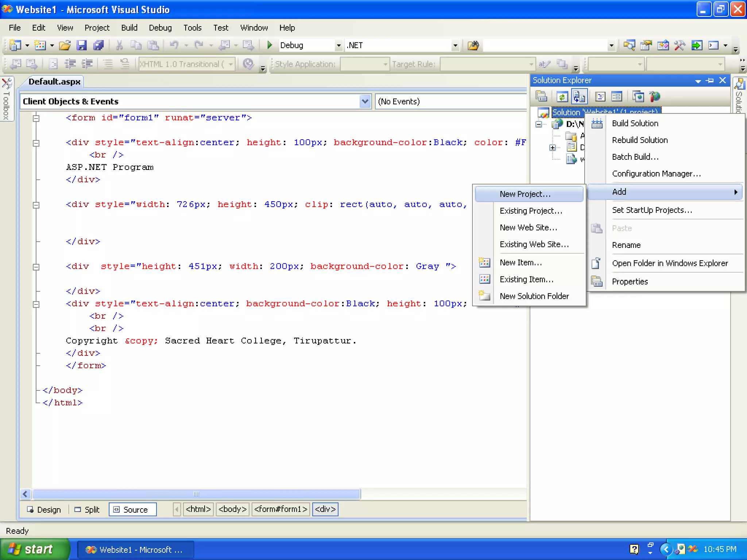Click the Open File folder icon
The image size is (747, 560).
click(65, 45)
